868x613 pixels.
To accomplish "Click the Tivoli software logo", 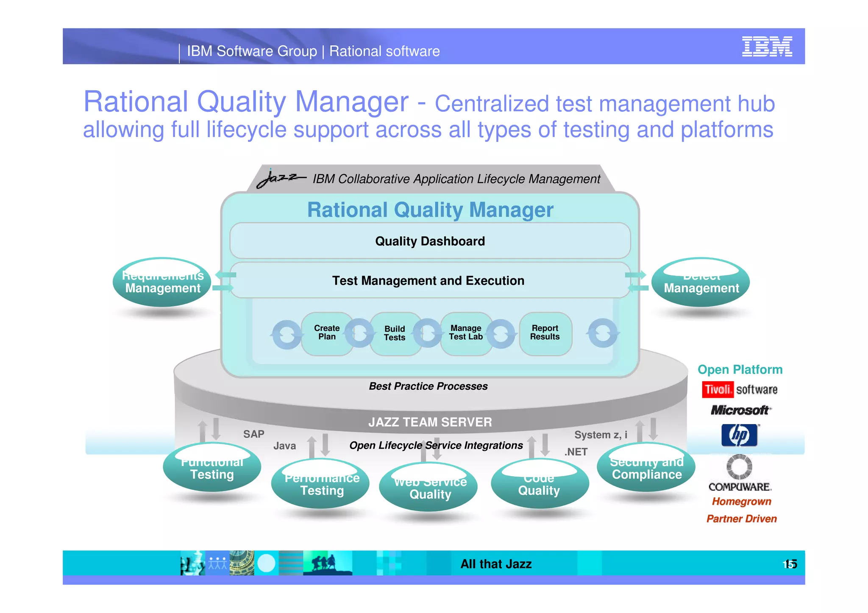I will coord(740,389).
